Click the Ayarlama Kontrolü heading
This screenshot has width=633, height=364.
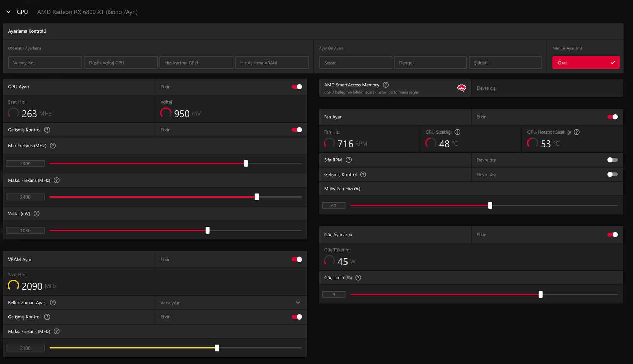[x=27, y=31]
